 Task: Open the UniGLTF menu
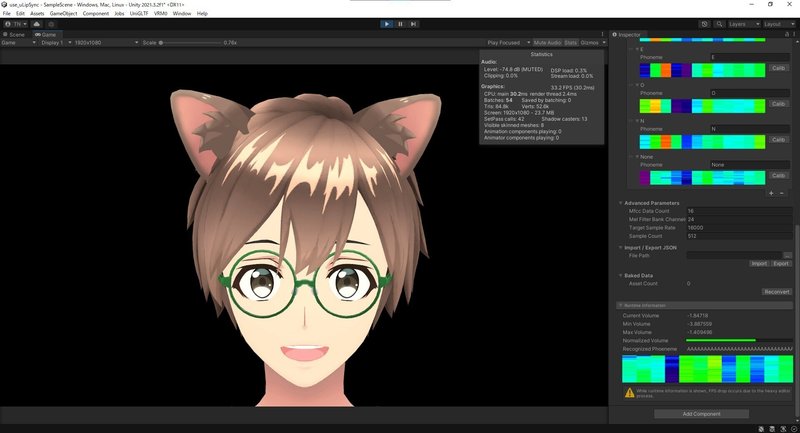click(x=139, y=14)
